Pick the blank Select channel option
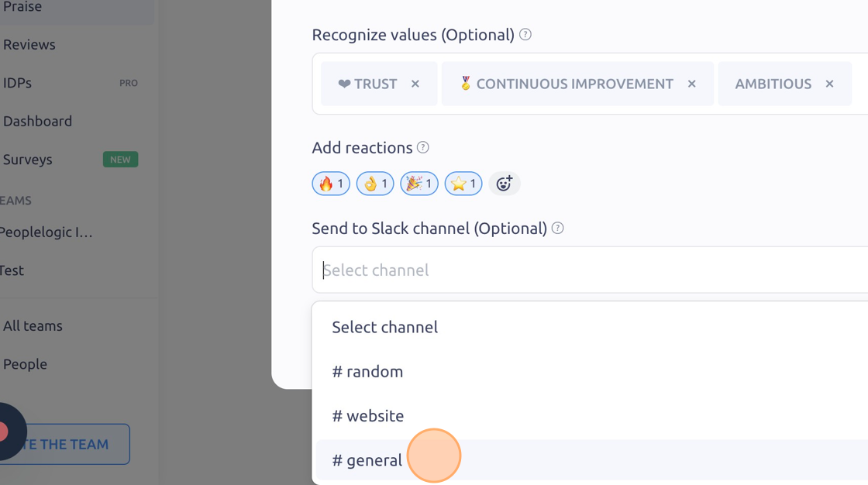The width and height of the screenshot is (868, 485). pyautogui.click(x=592, y=327)
